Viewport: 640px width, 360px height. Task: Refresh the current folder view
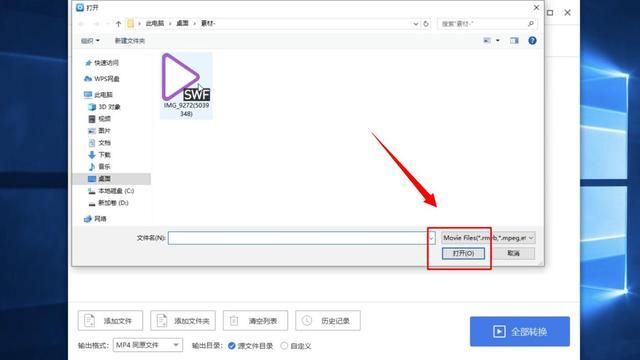(426, 24)
